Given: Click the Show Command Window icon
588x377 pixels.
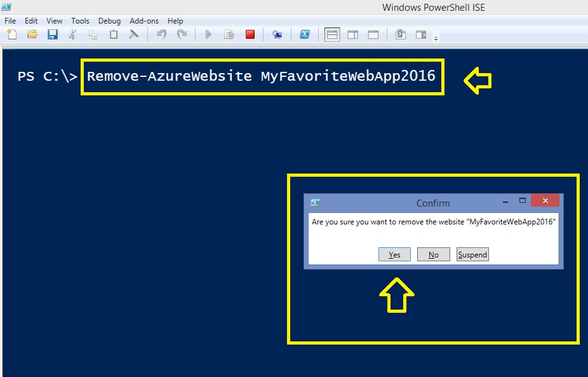Looking at the screenshot, I should click(401, 34).
